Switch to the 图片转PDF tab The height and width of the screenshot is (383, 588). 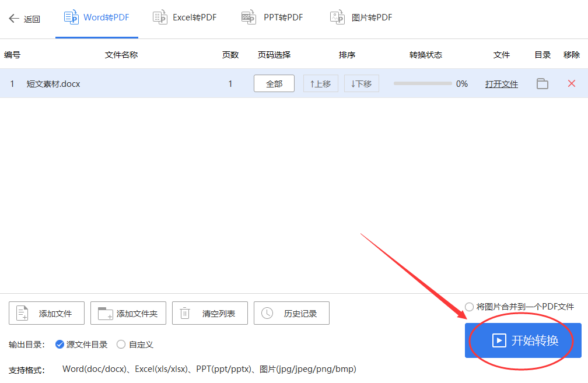point(361,17)
